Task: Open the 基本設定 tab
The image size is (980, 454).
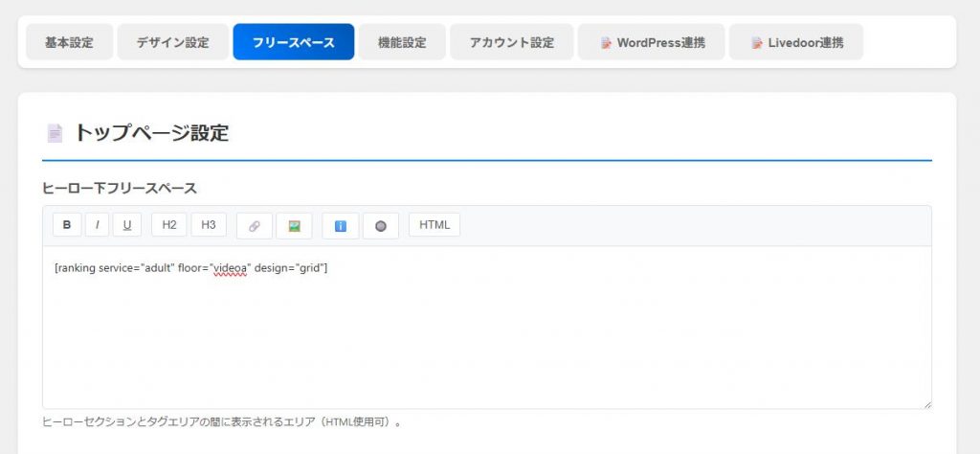Action: (69, 42)
